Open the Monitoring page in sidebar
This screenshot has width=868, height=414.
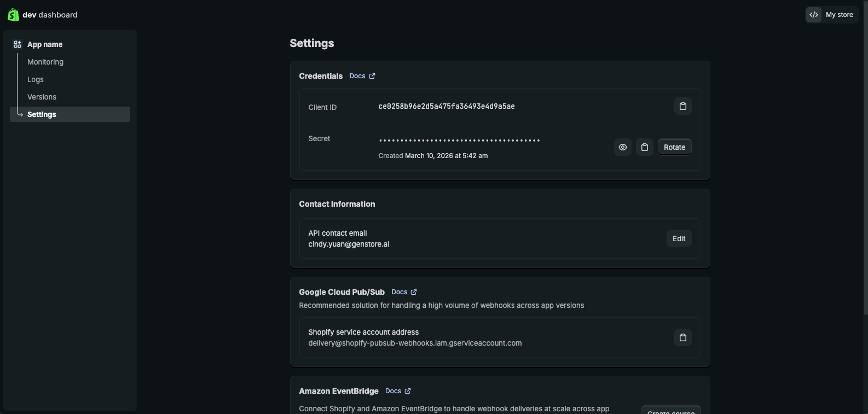pos(45,62)
